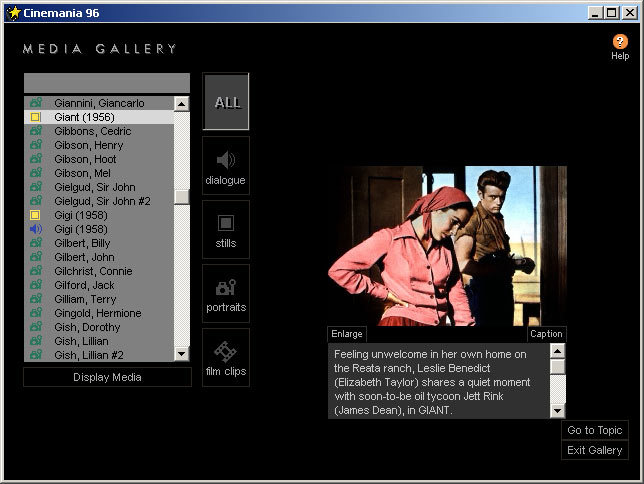Image resolution: width=644 pixels, height=484 pixels.
Task: Select the "Gibson, Hoot" list entry
Action: 99,159
